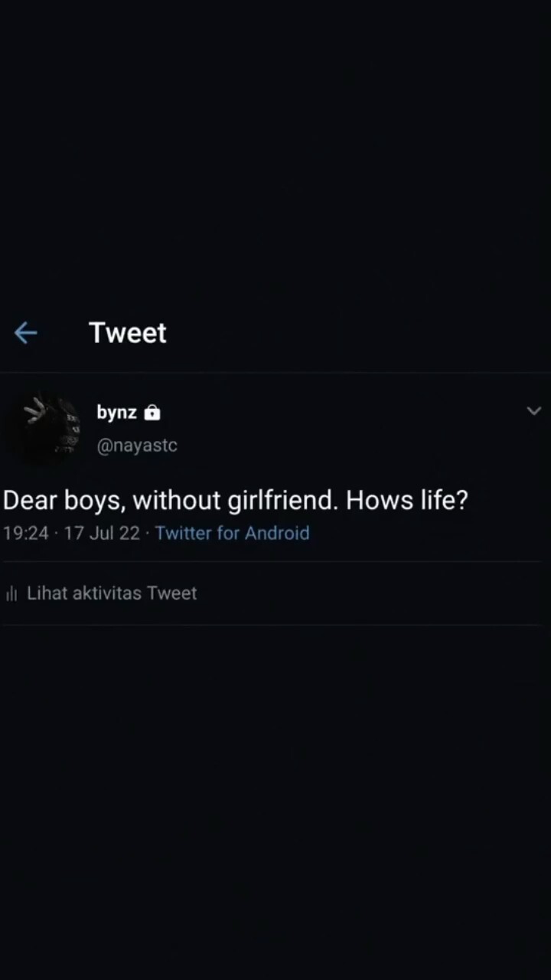Click the lock badge to learn about protected tweets

pyautogui.click(x=152, y=412)
